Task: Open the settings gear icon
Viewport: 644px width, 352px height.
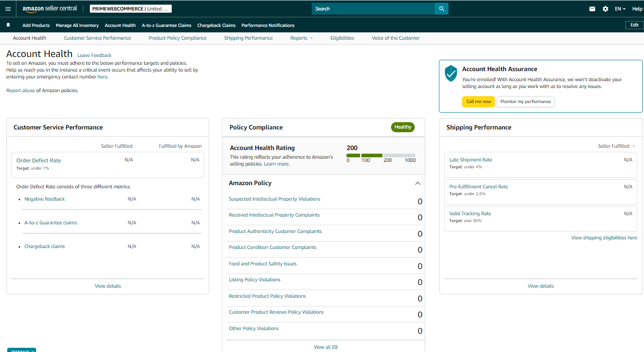Action: click(x=605, y=9)
